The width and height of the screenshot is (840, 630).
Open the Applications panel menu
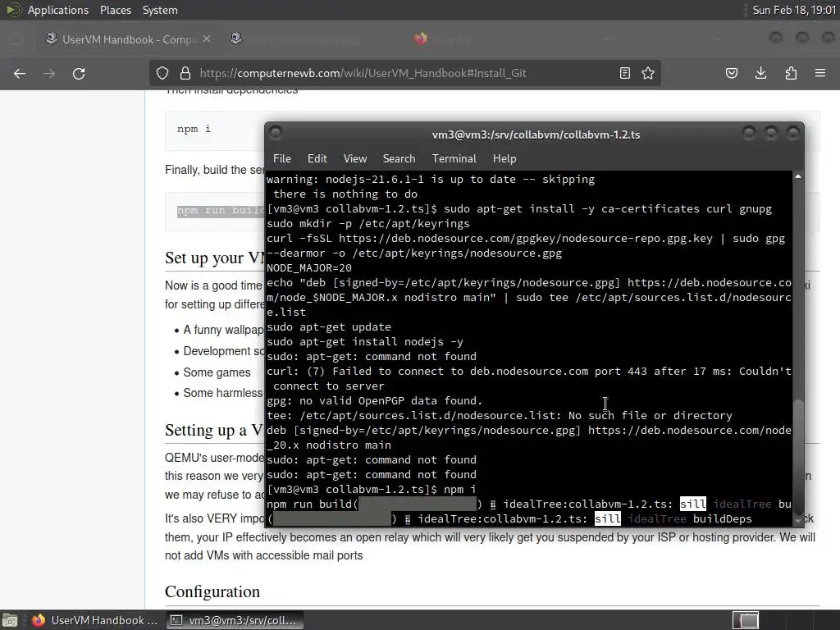click(x=58, y=10)
